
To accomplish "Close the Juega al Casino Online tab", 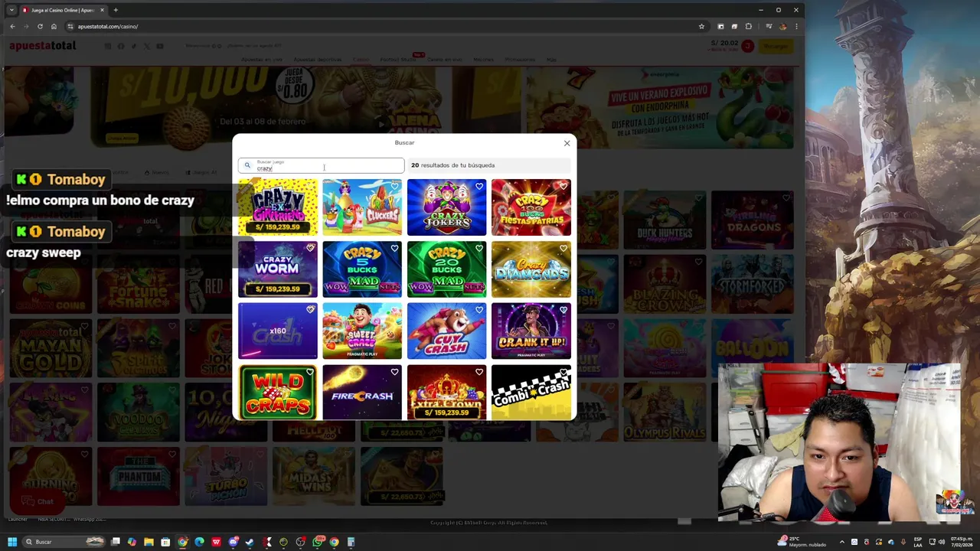I will tap(102, 10).
